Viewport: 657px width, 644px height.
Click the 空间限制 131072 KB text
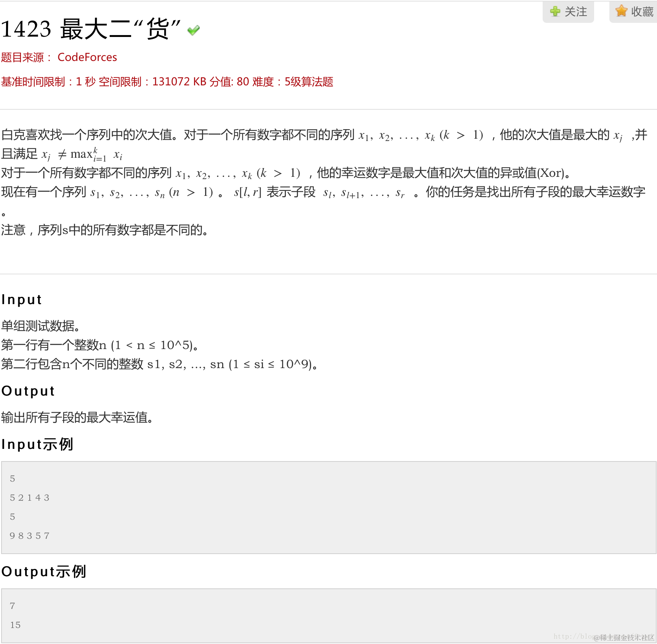[152, 82]
